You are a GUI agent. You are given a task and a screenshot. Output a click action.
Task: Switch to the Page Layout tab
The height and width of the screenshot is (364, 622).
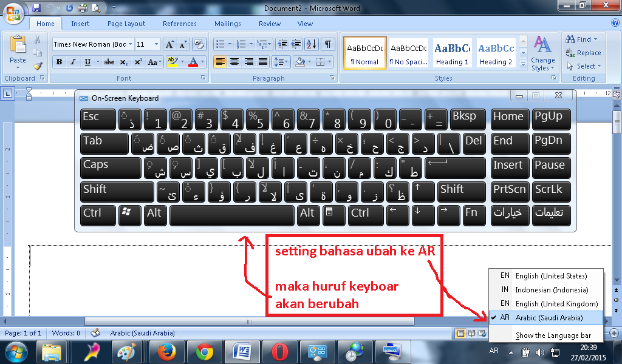(126, 24)
